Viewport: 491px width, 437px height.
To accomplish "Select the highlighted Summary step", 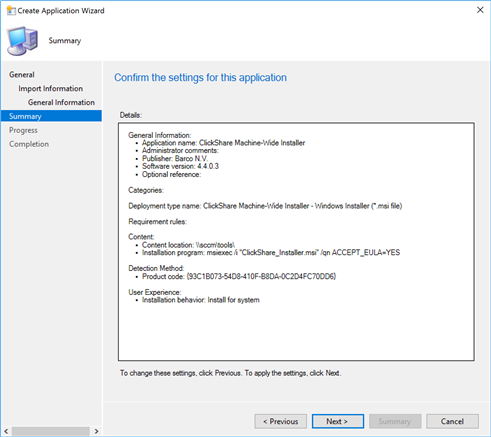I will 51,116.
